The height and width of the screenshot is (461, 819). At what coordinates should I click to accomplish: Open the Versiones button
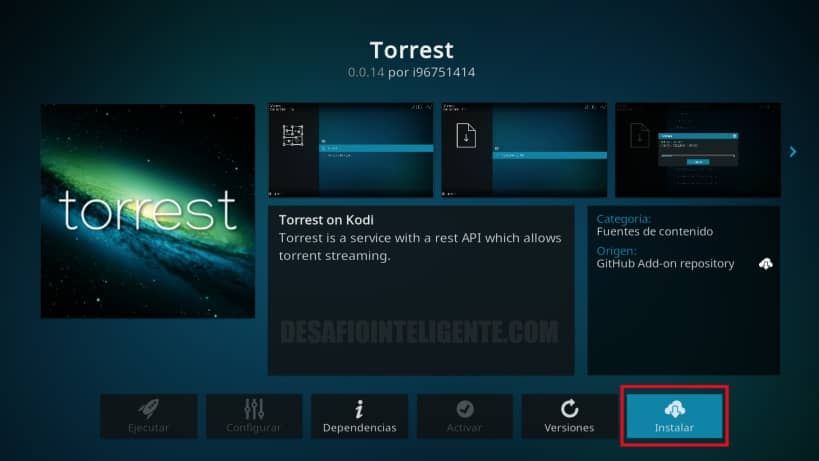coord(569,416)
